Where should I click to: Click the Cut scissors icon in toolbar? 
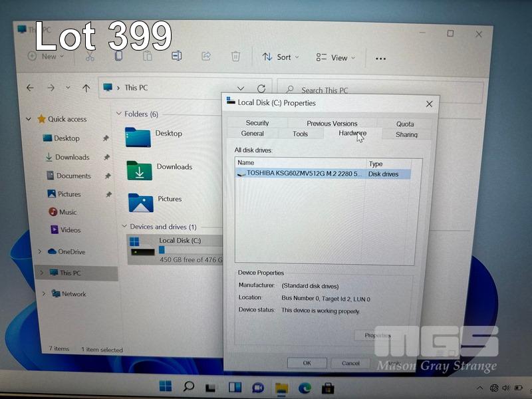90,57
